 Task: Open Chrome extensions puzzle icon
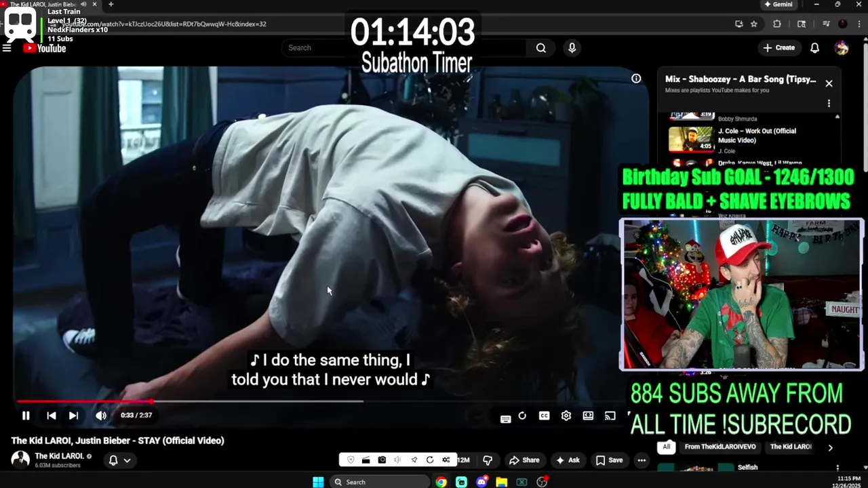click(777, 24)
